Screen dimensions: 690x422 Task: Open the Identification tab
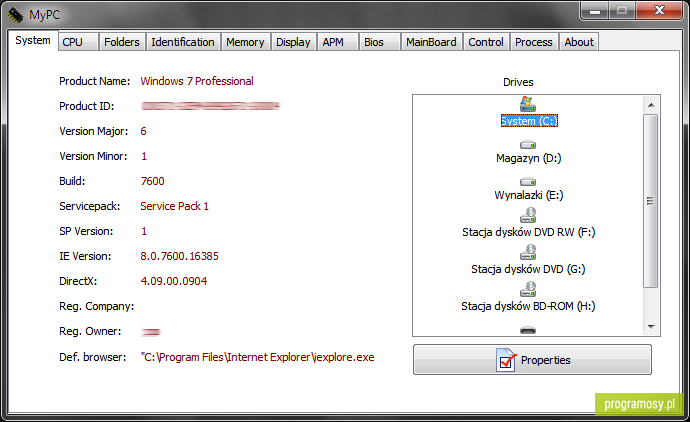click(183, 42)
